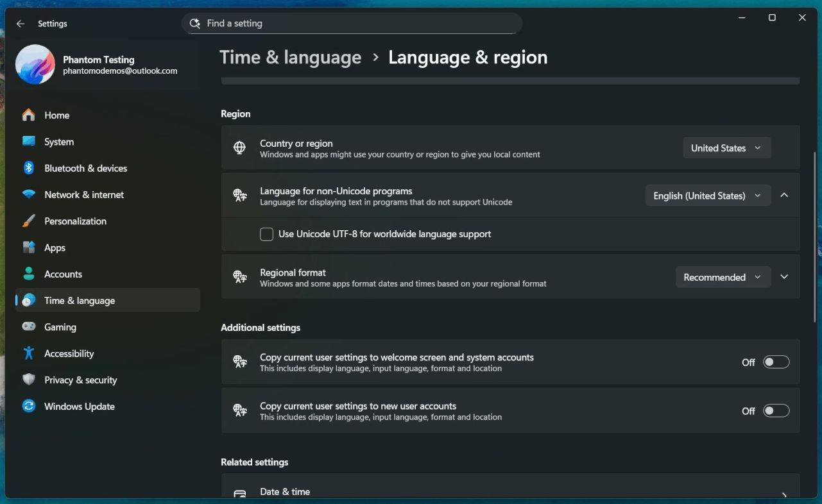The width and height of the screenshot is (822, 504).
Task: Click icon beside Copy settings to new user accounts
Action: pyautogui.click(x=240, y=411)
